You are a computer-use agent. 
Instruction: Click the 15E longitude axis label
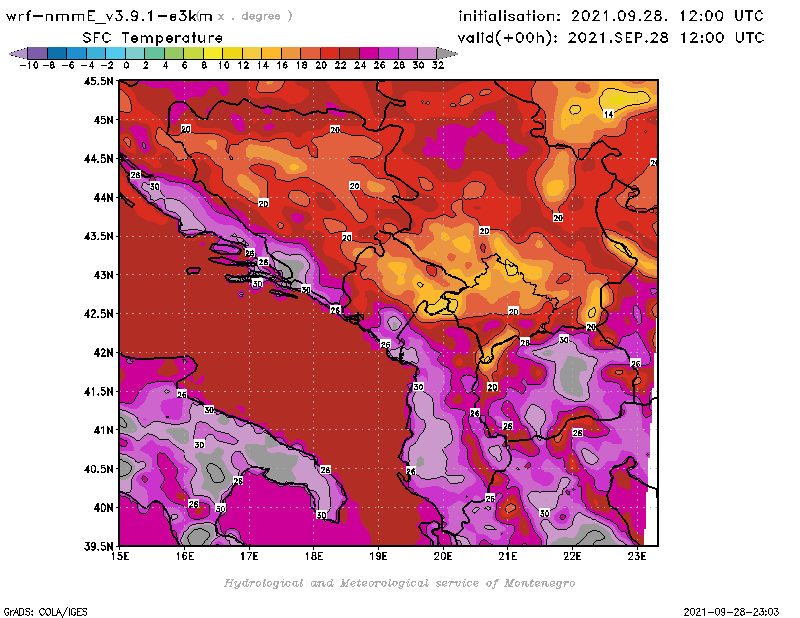(120, 556)
